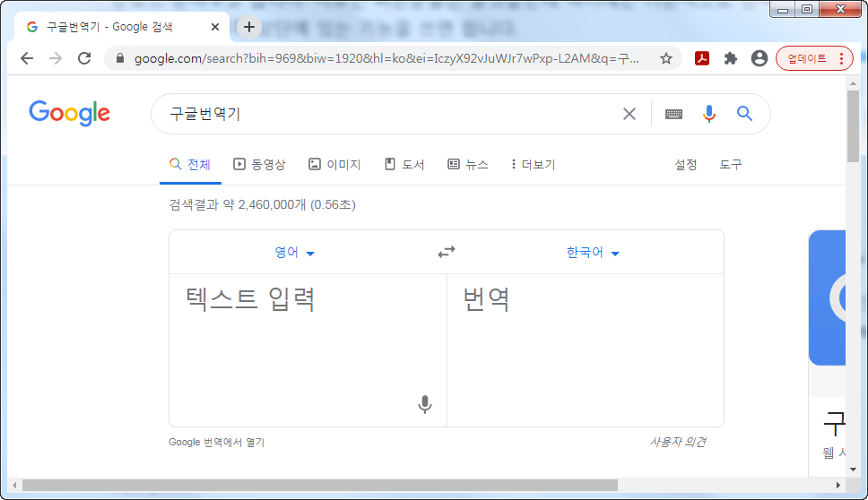Screen dimensions: 868x500
Task: Expand the 더보기 menu
Action: coord(534,164)
